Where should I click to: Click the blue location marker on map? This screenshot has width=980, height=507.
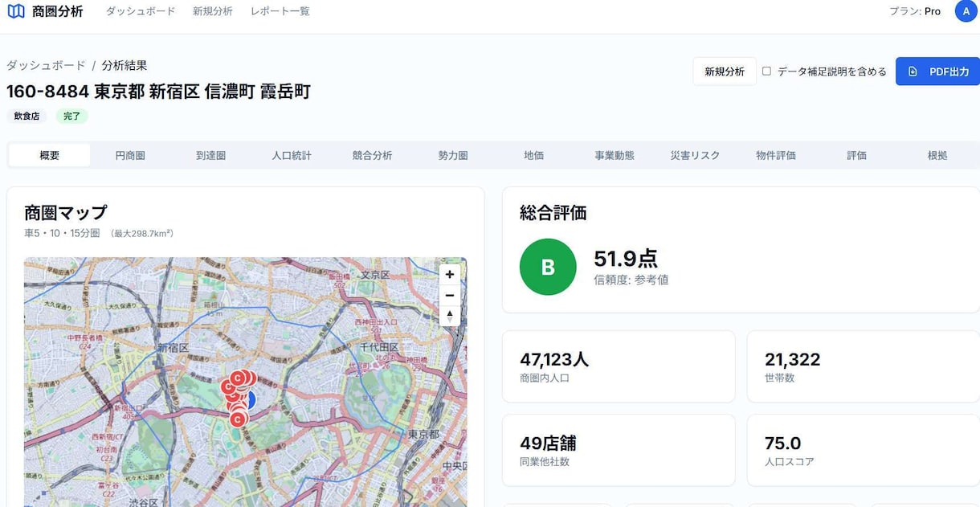(250, 399)
